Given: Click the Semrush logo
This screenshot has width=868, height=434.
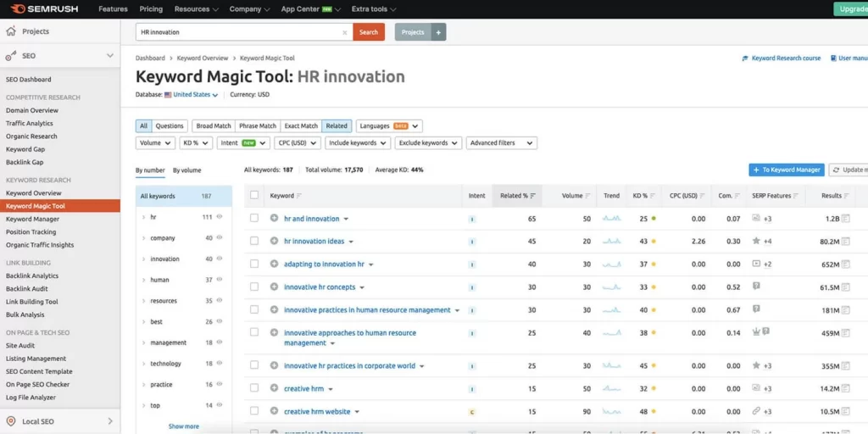Looking at the screenshot, I should tap(44, 8).
